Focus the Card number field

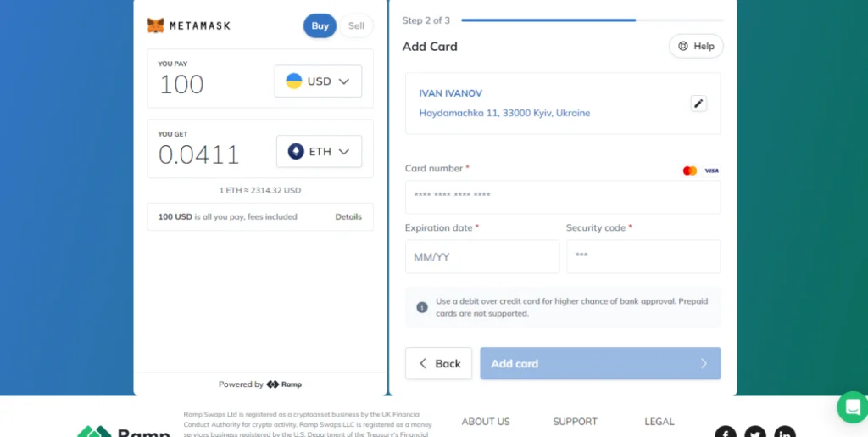(x=563, y=197)
